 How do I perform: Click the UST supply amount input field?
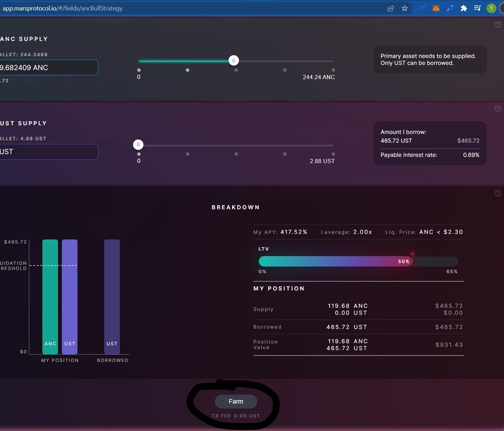pyautogui.click(x=49, y=152)
